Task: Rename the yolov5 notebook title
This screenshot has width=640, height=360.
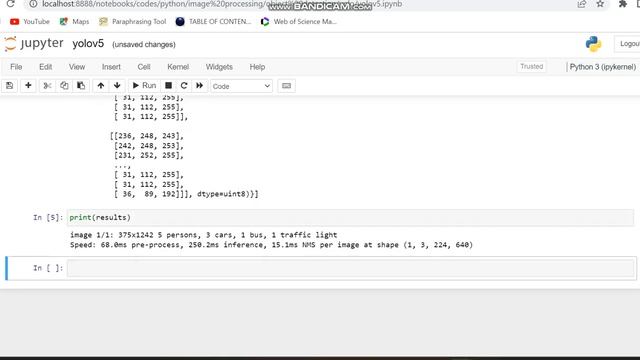Action: coord(88,44)
